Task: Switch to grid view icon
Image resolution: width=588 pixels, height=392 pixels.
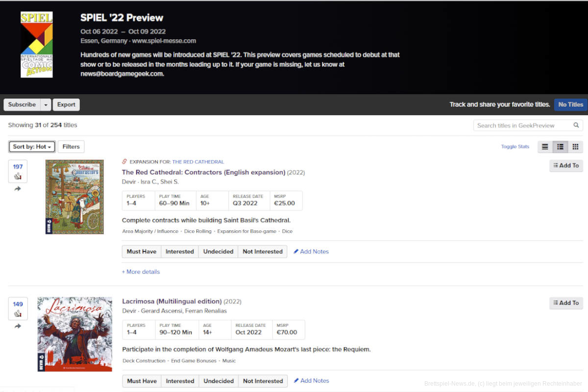Action: (x=575, y=147)
